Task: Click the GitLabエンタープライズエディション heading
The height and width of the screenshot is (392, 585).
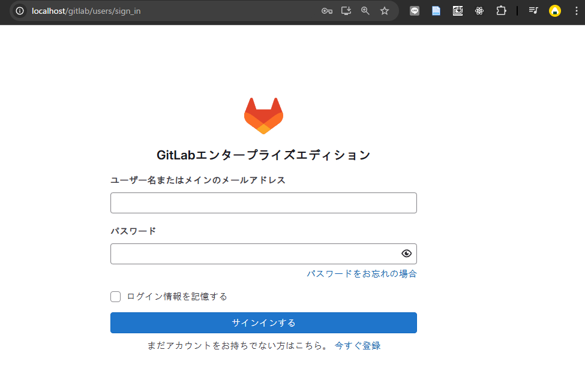Action: click(x=263, y=155)
